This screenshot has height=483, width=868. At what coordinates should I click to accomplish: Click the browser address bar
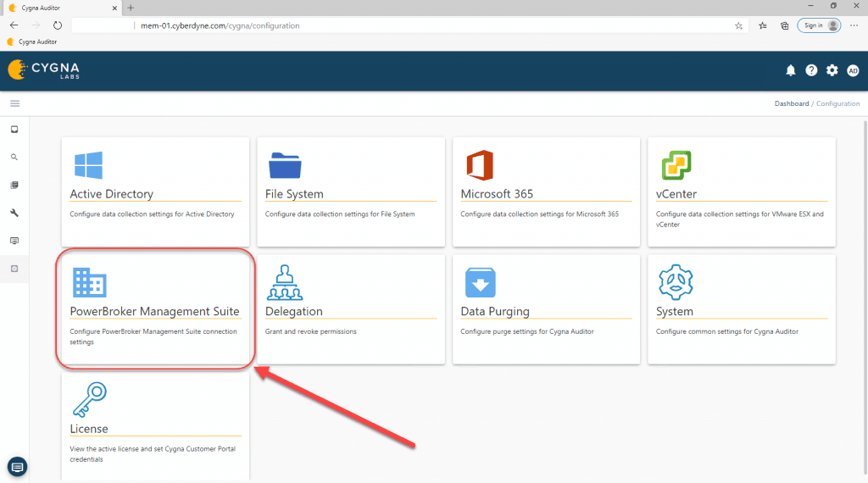point(424,25)
